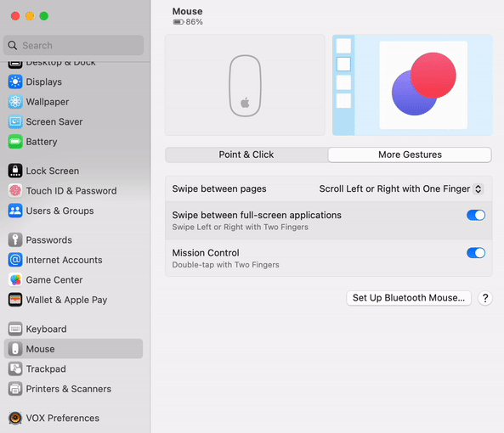Open Trackpad label in sidebar
The height and width of the screenshot is (433, 504).
point(46,368)
